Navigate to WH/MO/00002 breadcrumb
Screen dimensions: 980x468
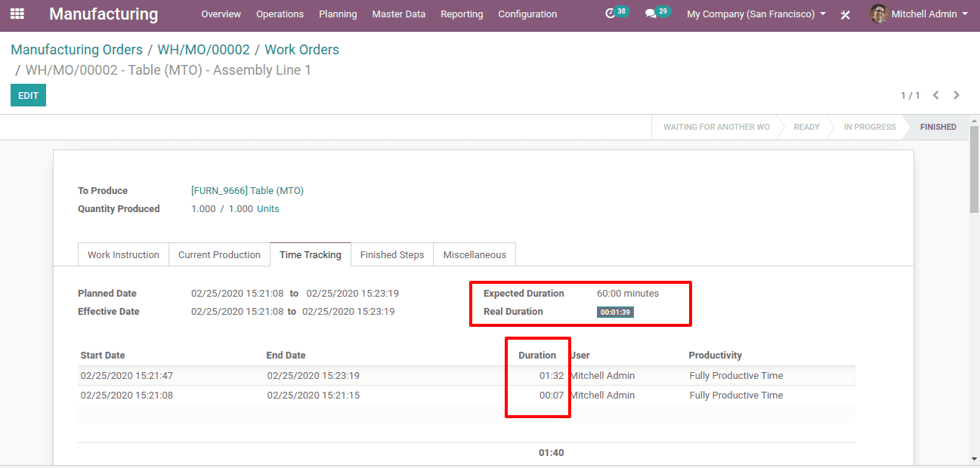point(203,50)
